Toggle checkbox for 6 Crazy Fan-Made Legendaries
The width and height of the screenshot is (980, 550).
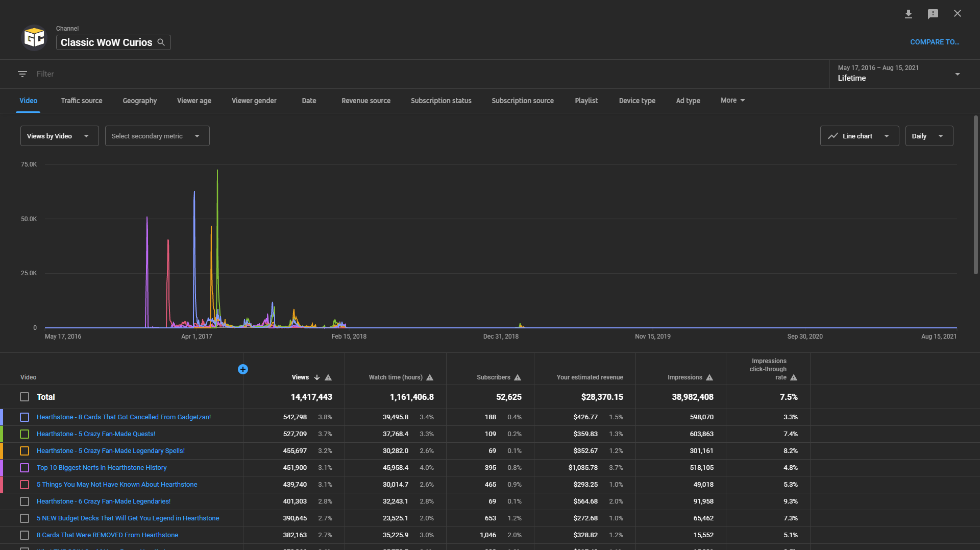coord(24,501)
